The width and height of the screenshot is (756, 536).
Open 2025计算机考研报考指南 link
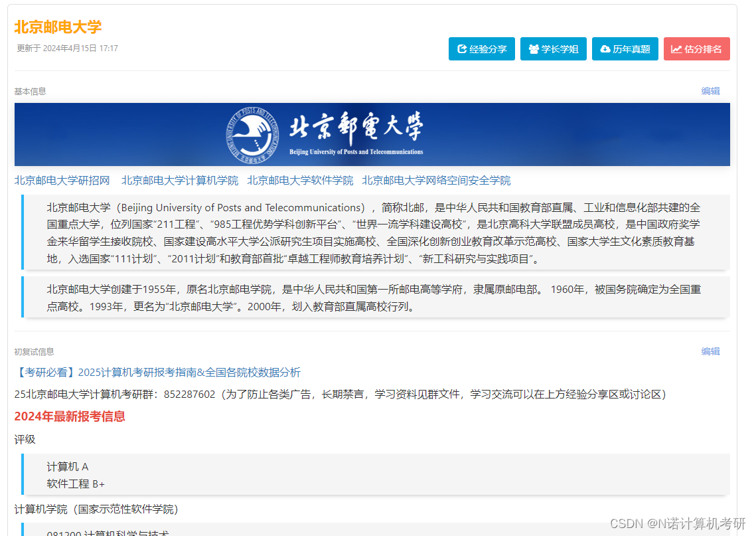point(157,373)
